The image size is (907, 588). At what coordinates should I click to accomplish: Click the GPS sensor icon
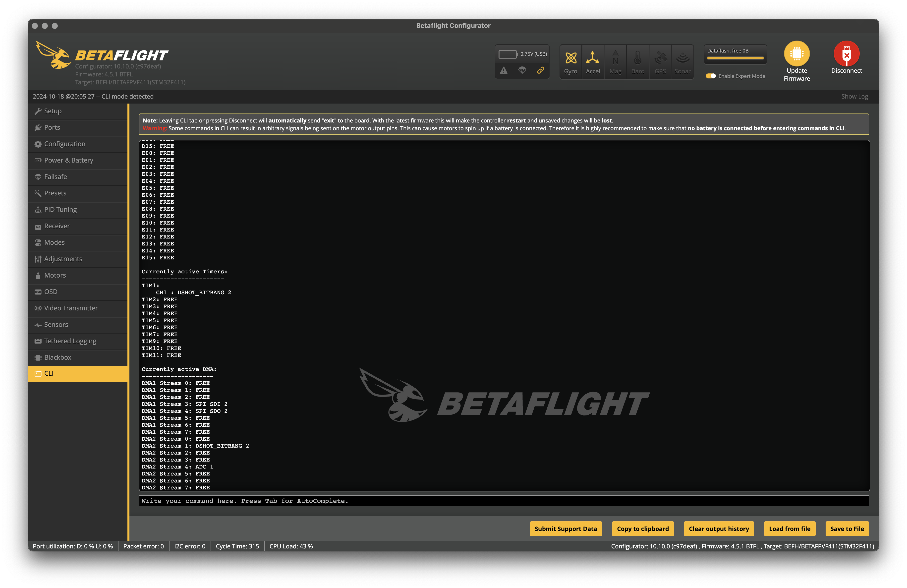pos(660,58)
